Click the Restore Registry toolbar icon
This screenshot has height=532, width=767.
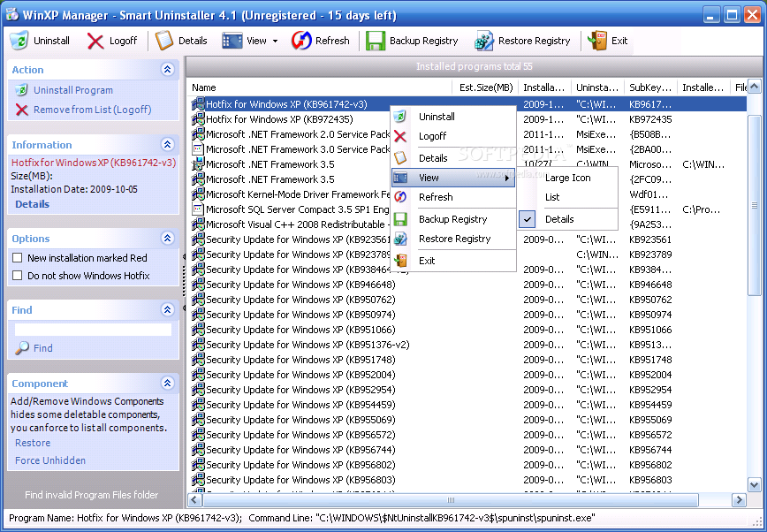pyautogui.click(x=483, y=42)
